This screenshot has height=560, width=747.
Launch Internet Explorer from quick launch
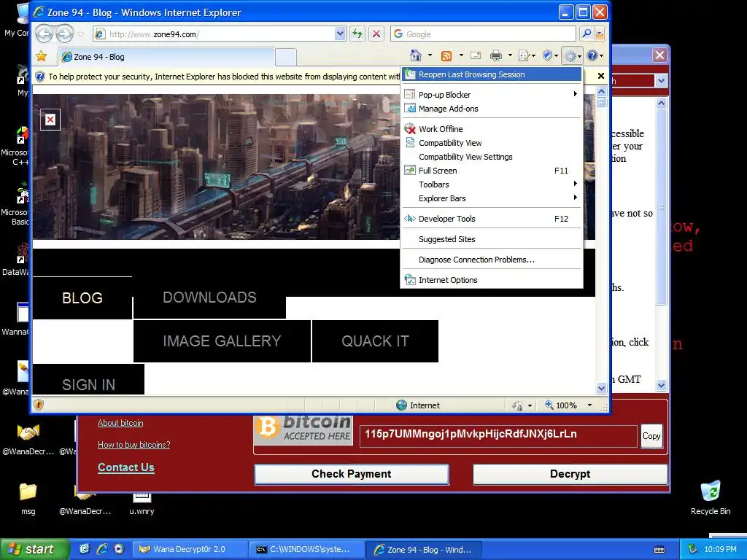tap(102, 549)
